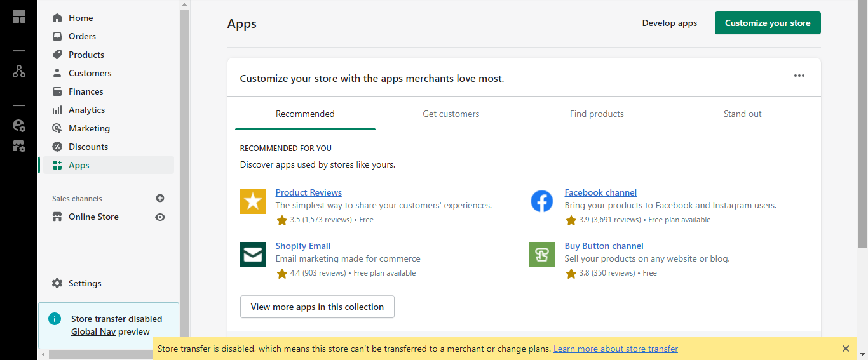Open the Shopify Email app link
The height and width of the screenshot is (360, 868).
[303, 246]
